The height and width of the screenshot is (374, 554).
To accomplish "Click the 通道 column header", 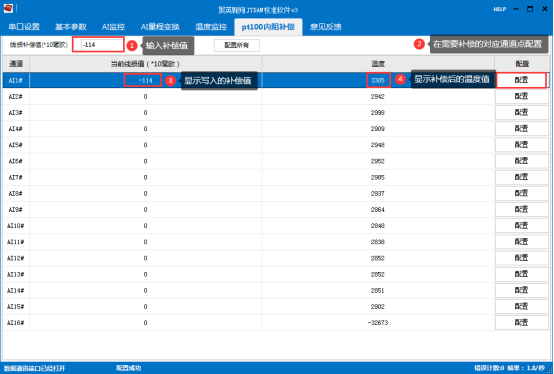I will click(x=16, y=64).
